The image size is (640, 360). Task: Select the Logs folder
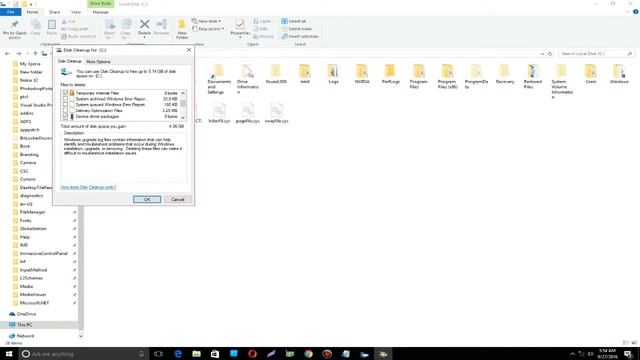coord(333,74)
